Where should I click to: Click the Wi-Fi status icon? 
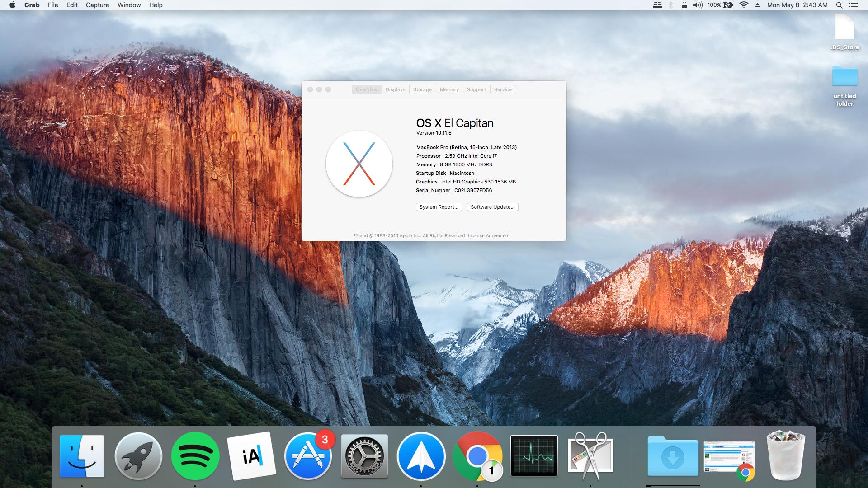744,5
